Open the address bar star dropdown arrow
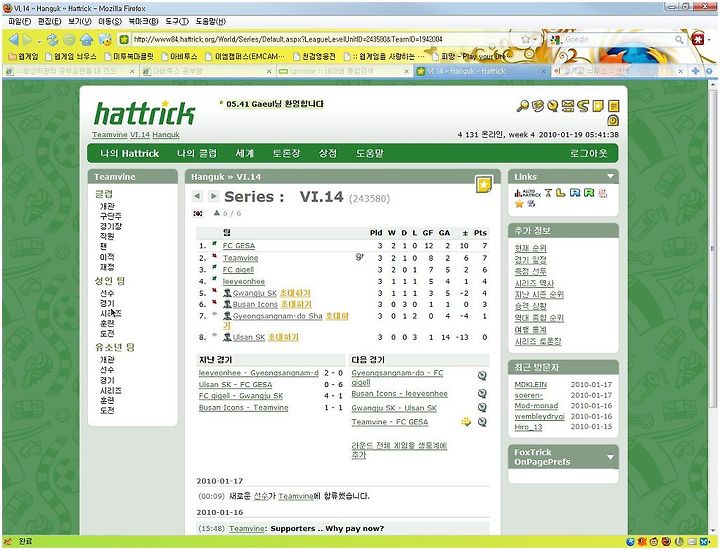The image size is (720, 550). pos(535,40)
